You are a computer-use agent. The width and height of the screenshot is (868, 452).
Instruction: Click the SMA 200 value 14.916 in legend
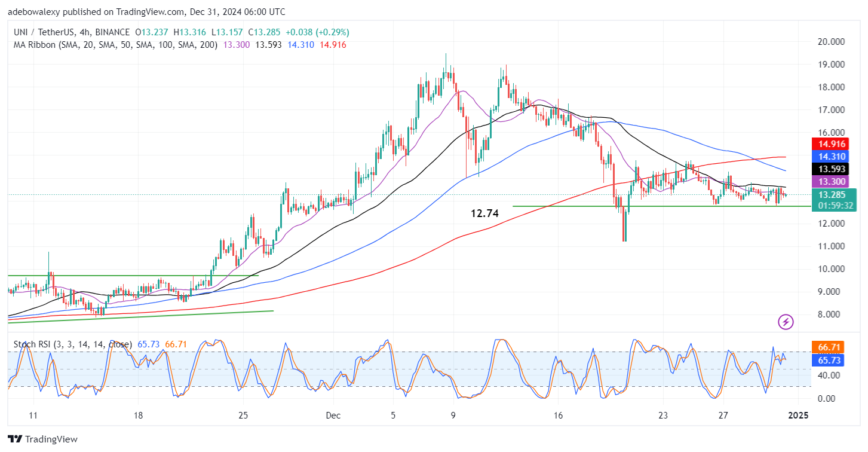click(x=333, y=45)
